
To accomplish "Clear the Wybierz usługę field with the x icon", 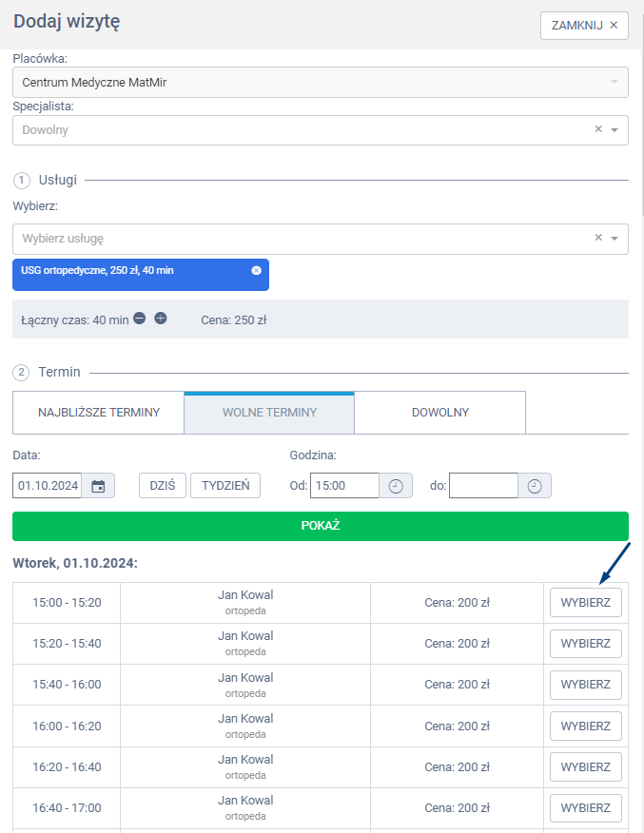I will (598, 239).
